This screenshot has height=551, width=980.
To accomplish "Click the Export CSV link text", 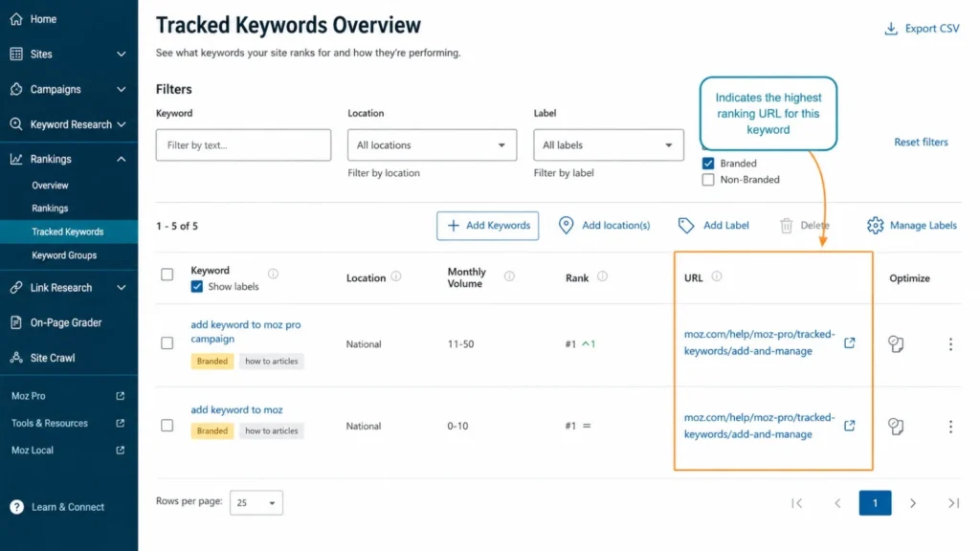I will (932, 28).
